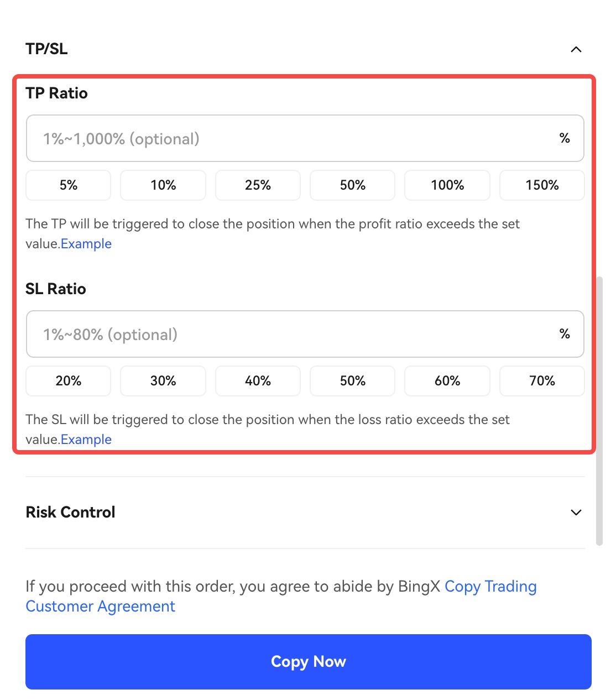The image size is (616, 700).
Task: Pick the 50% SL ratio preset
Action: coord(352,381)
